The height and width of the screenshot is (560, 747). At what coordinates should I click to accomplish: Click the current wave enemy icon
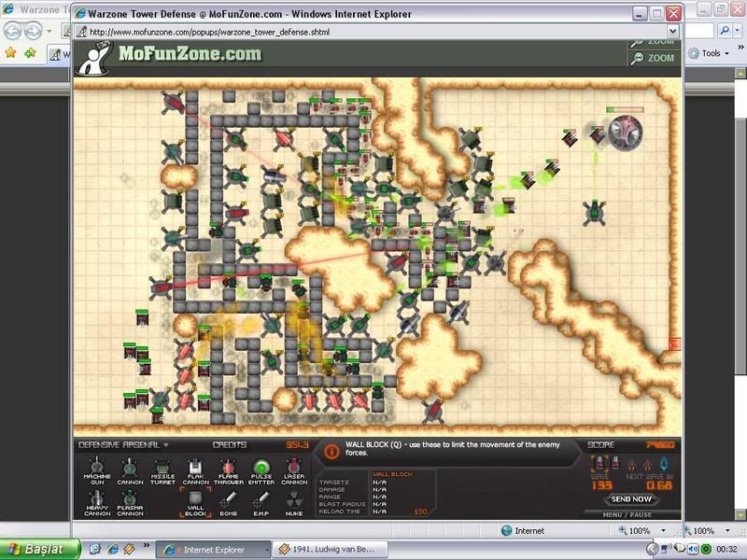click(599, 463)
